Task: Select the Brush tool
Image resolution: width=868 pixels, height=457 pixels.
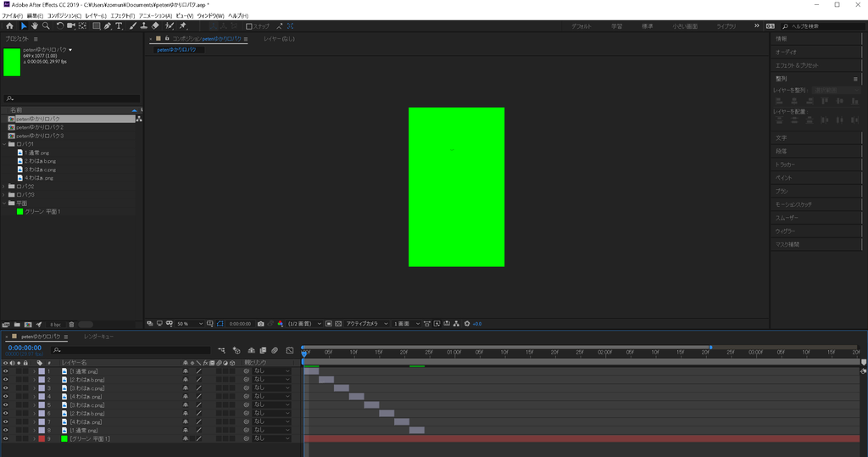Action: (x=133, y=26)
